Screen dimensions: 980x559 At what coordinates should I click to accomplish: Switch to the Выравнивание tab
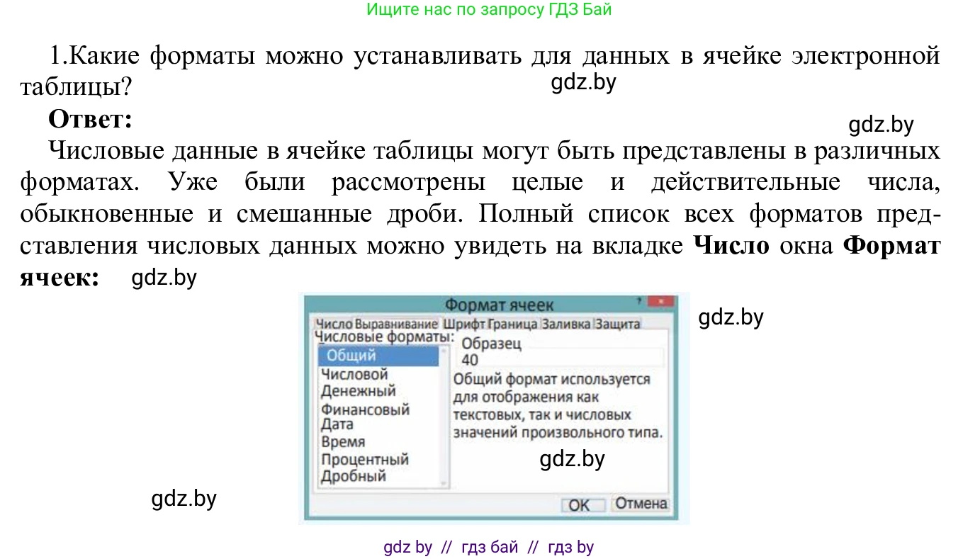pos(395,322)
